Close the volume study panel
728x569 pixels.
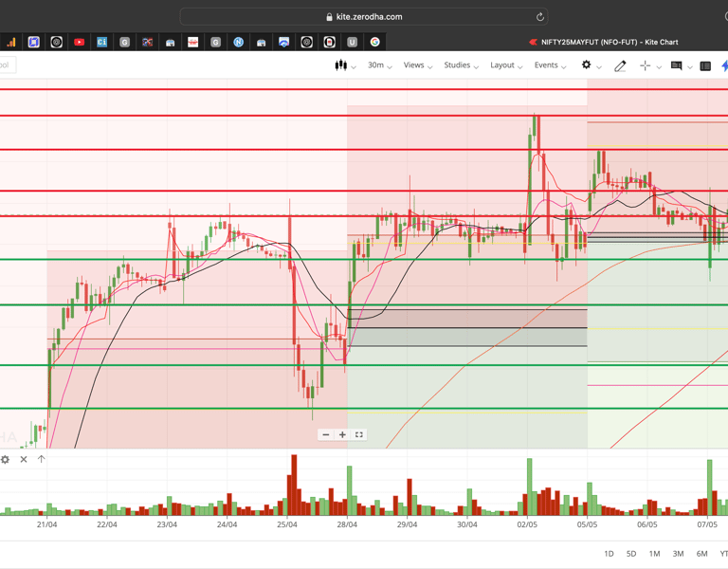24,459
